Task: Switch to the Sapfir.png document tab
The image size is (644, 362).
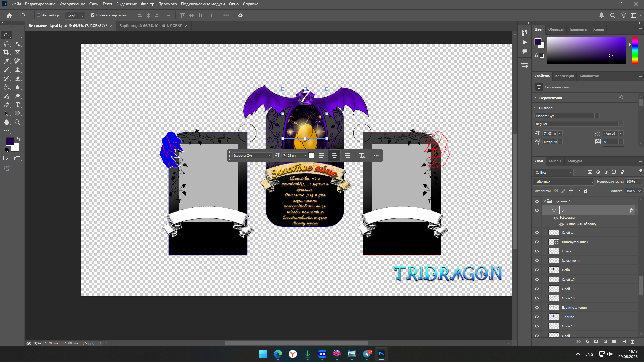Action: click(x=151, y=26)
